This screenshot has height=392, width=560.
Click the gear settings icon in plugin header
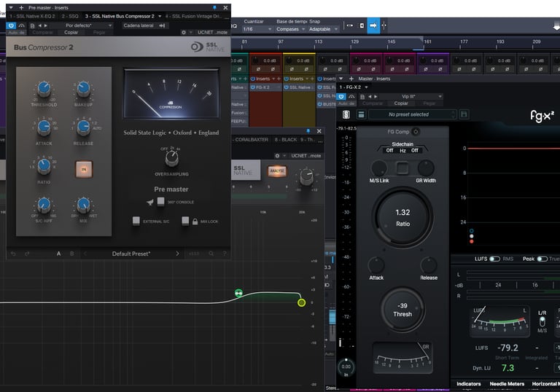pos(183,33)
